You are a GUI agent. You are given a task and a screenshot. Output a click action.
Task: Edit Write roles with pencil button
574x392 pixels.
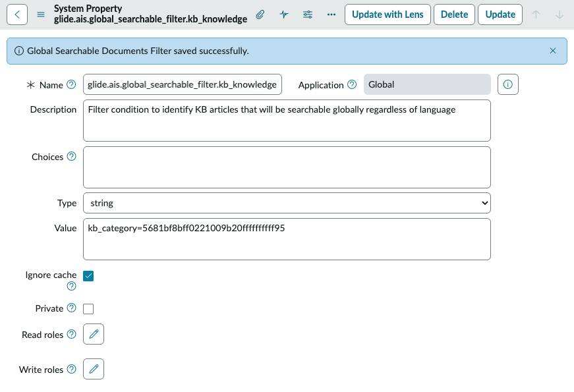94,369
